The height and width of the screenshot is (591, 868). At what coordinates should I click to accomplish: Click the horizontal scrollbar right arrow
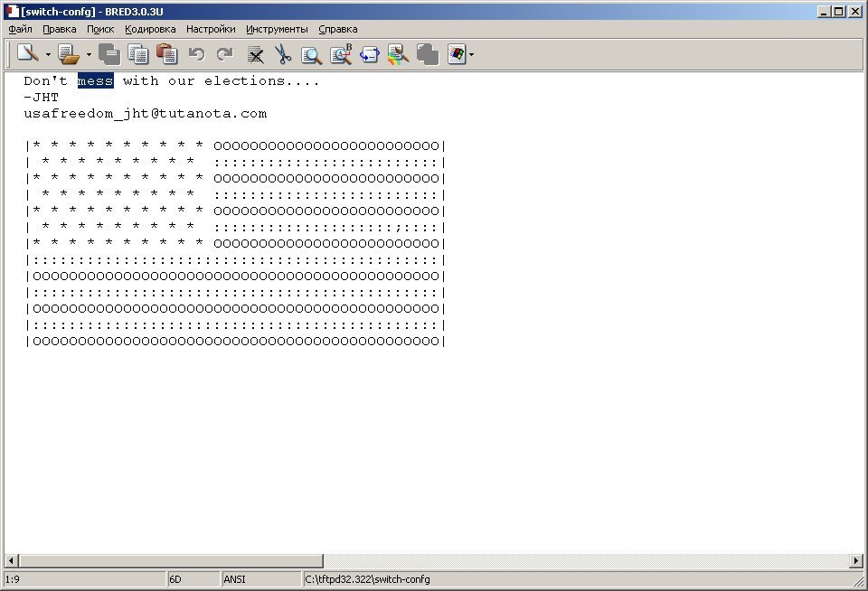pos(855,561)
